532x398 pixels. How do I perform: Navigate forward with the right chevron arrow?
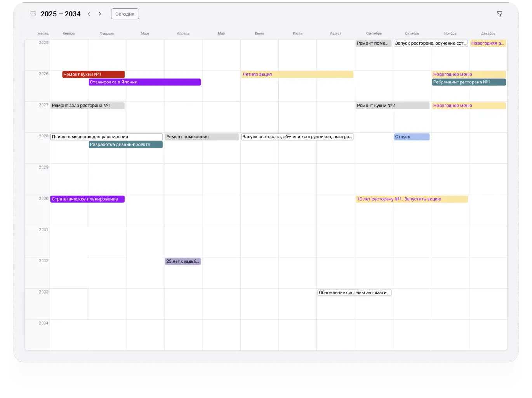click(100, 14)
